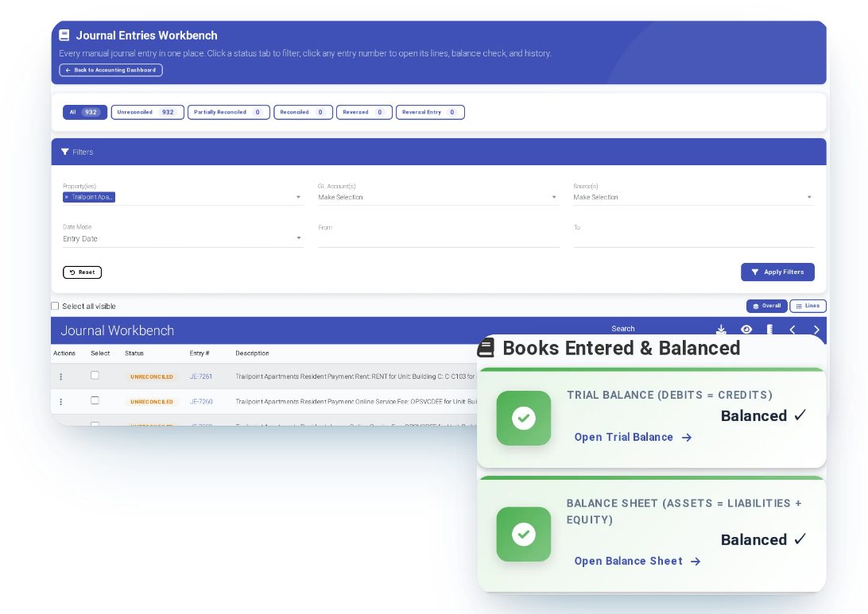This screenshot has height=614, width=868.
Task: Click the Status column header
Action: tap(134, 353)
